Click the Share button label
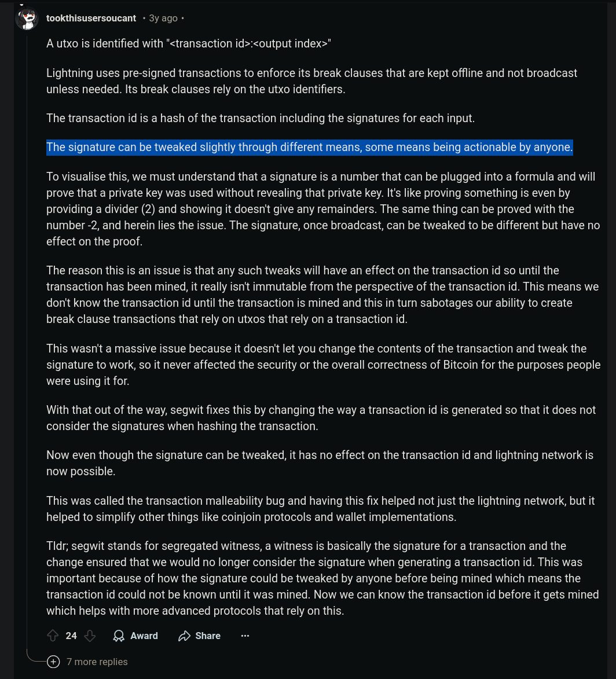The image size is (616, 679). (208, 636)
